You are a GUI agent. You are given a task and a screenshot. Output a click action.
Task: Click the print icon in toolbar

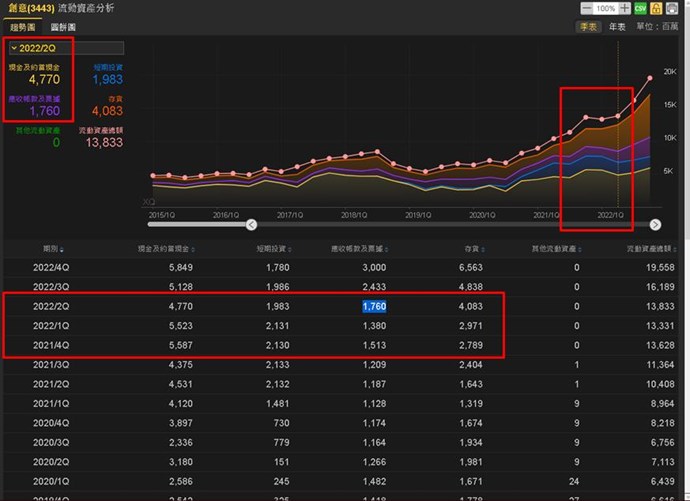coord(672,8)
